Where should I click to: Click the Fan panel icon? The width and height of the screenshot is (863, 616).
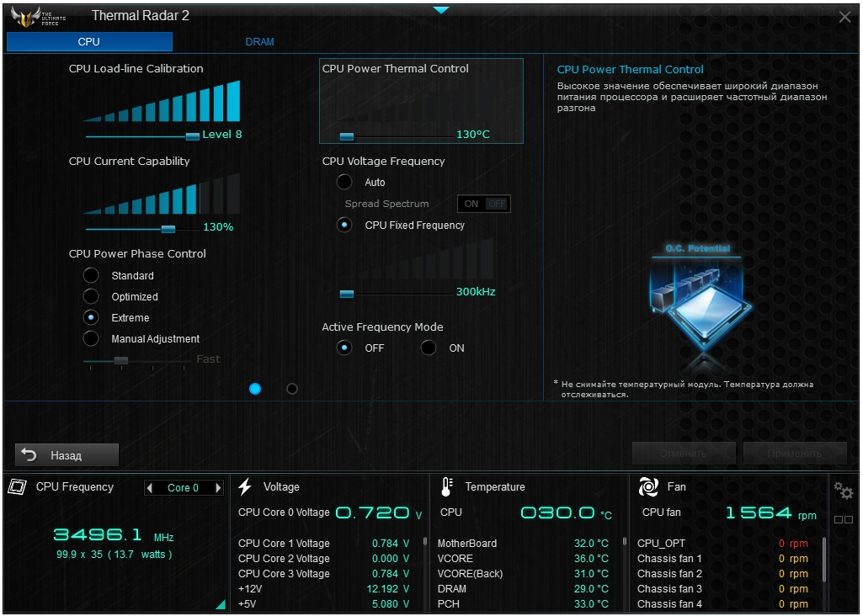[648, 486]
